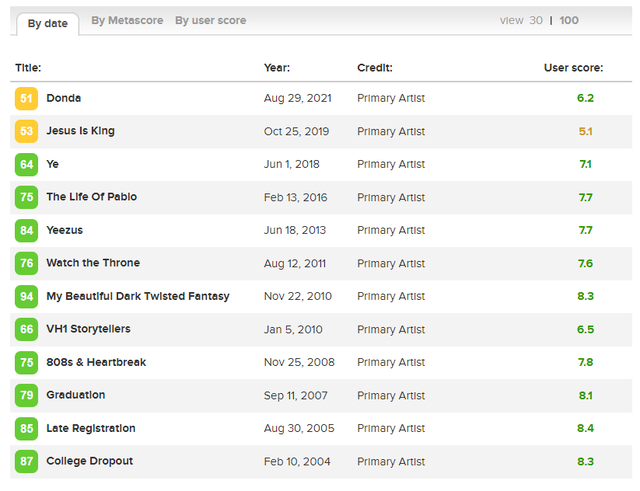Click the User score column header
Image resolution: width=640 pixels, height=491 pixels.
[573, 68]
